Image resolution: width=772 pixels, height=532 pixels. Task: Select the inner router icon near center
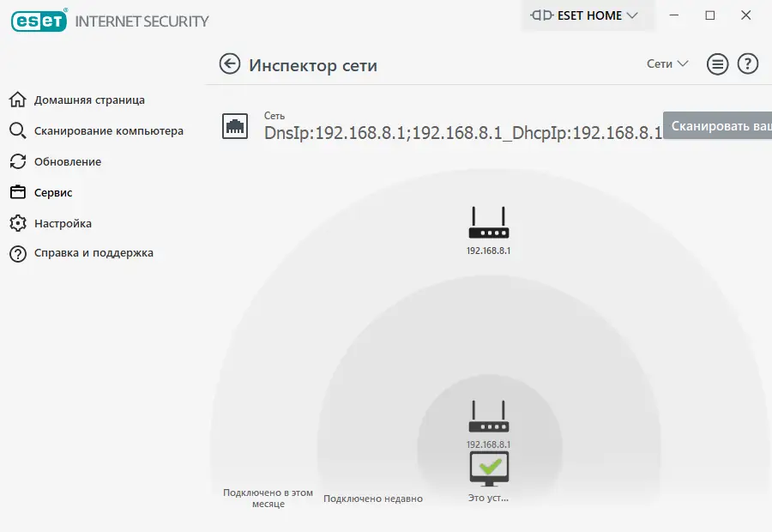[x=488, y=417]
